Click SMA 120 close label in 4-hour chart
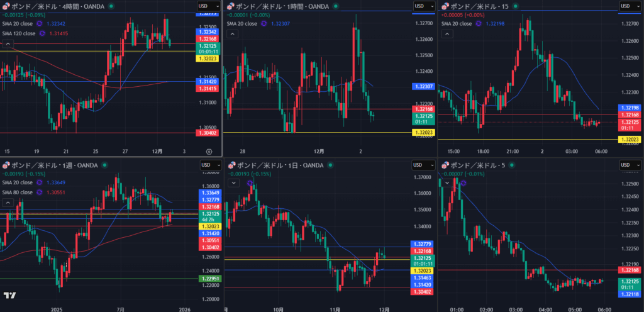Viewport: 644px width, 312px height. pyautogui.click(x=19, y=33)
